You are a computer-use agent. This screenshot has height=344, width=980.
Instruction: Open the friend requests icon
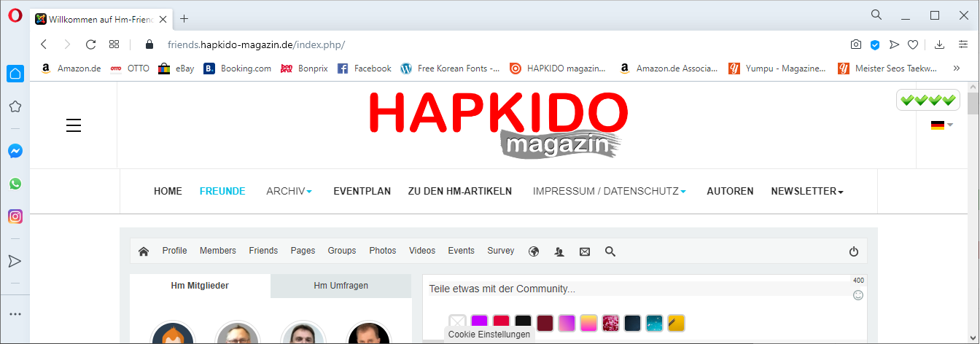[x=559, y=251]
